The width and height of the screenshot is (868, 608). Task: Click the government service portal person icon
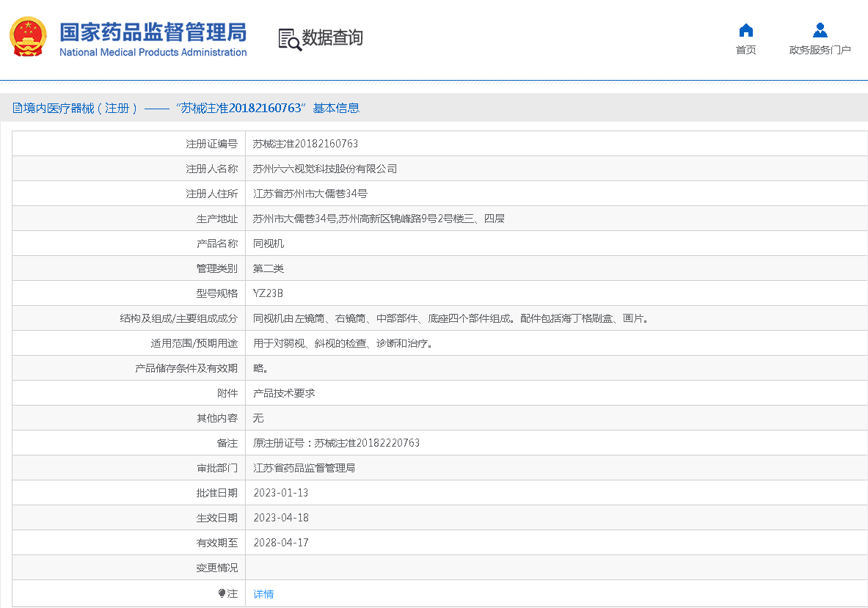click(x=820, y=30)
